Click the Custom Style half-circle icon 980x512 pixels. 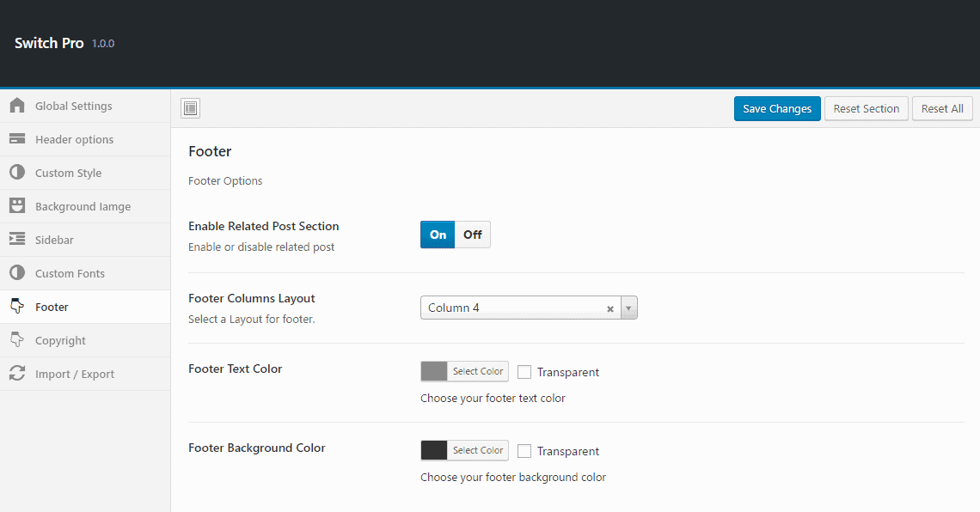click(17, 173)
